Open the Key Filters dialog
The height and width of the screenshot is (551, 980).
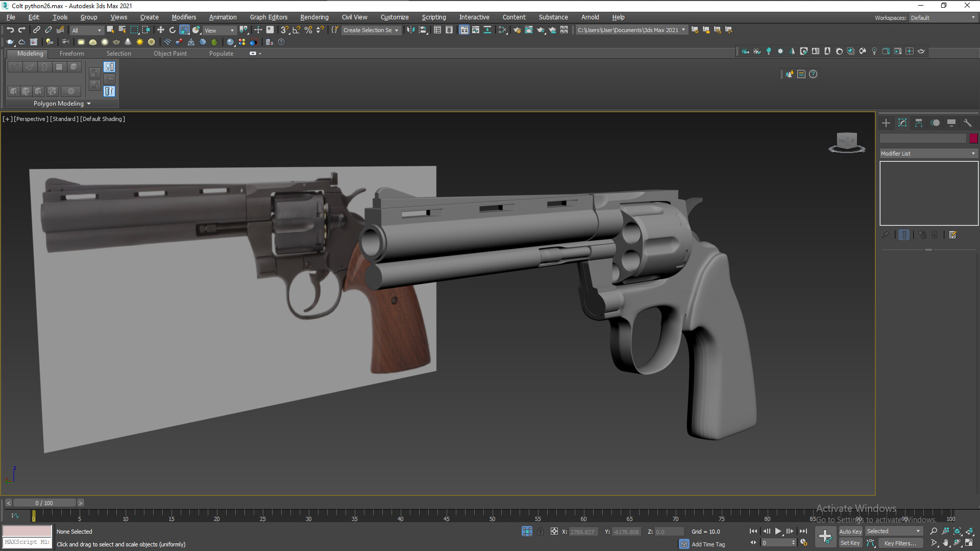click(x=900, y=543)
